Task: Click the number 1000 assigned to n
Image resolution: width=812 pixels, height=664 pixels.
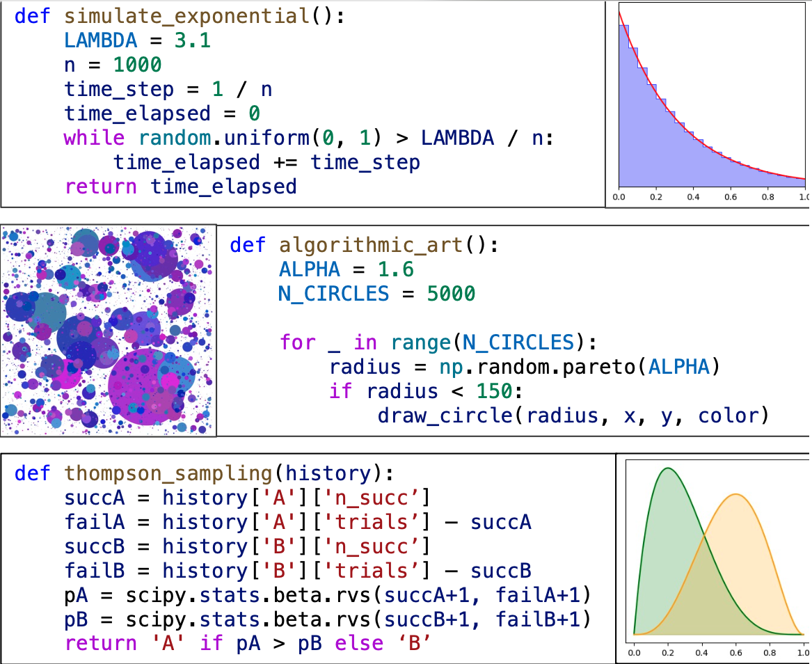Action: coord(137,65)
